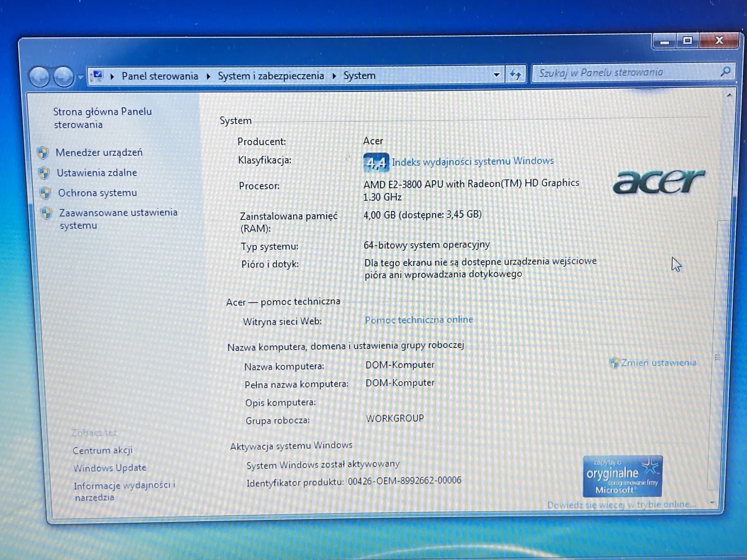The image size is (747, 560).
Task: Go back with the Back arrow button
Action: [x=39, y=77]
